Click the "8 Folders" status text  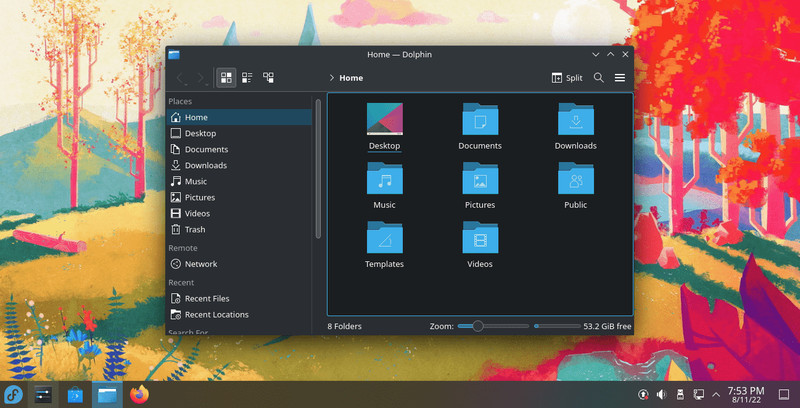344,326
